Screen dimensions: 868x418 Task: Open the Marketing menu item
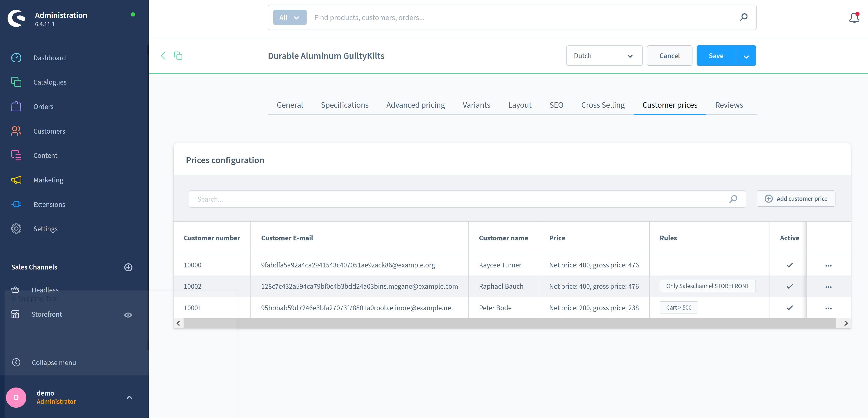click(x=48, y=180)
